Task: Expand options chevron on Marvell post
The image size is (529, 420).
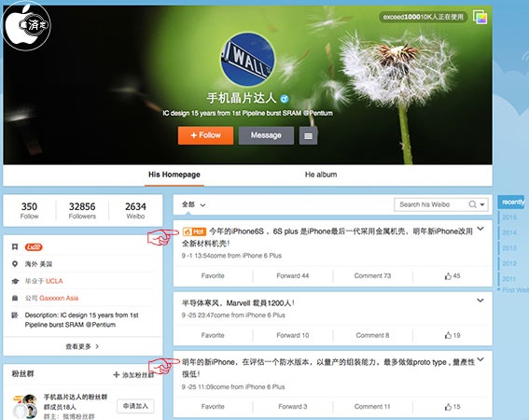Action: coord(480,301)
